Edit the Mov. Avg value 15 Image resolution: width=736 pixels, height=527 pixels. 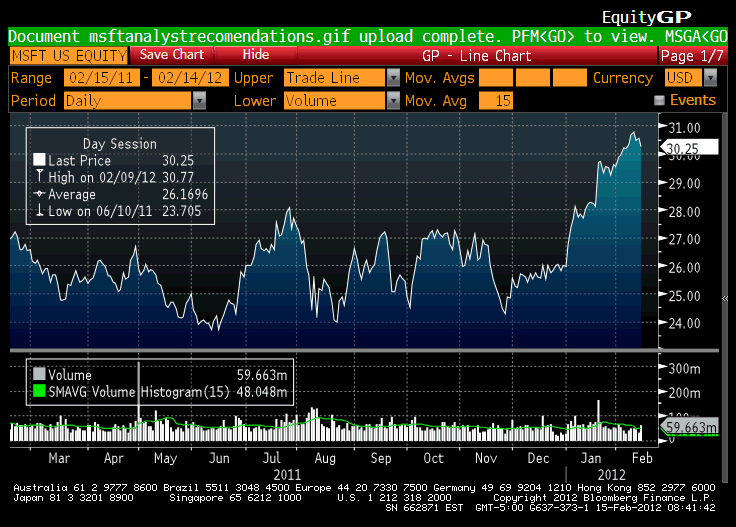pos(496,100)
